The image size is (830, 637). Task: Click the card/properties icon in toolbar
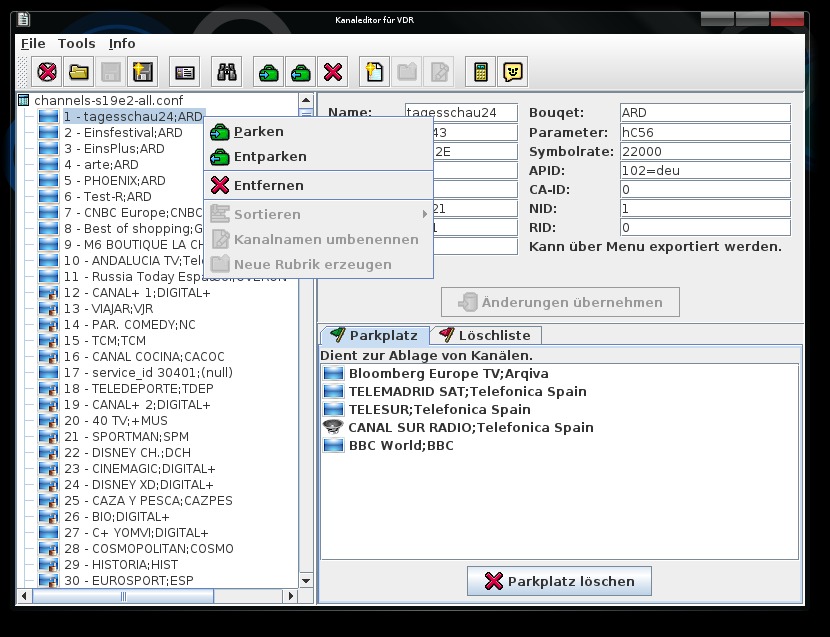(x=185, y=72)
